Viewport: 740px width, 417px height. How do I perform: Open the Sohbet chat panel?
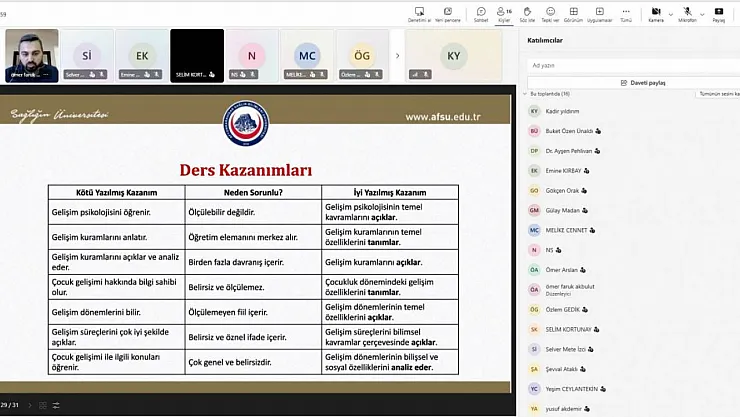[x=480, y=13]
